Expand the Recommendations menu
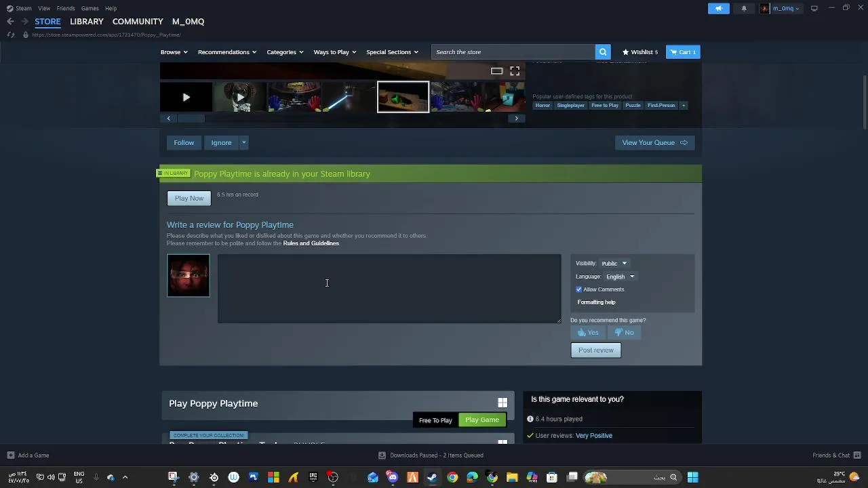The image size is (868, 488). tap(227, 52)
